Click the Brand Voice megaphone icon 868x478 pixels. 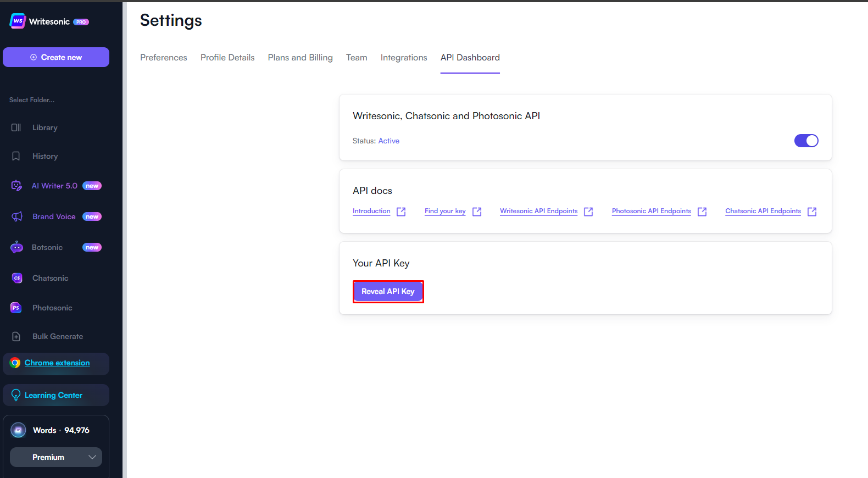pos(17,216)
